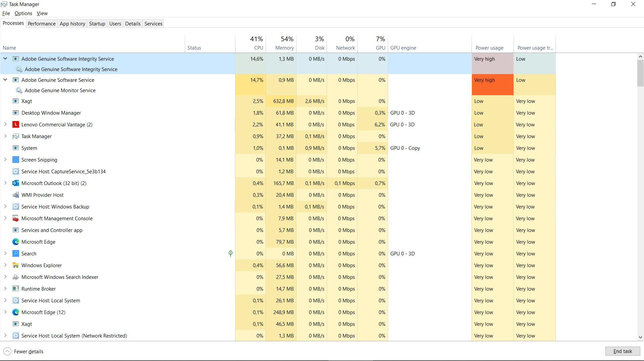Switch to the App history tab
Viewport: 644px width, 361px height.
click(72, 23)
